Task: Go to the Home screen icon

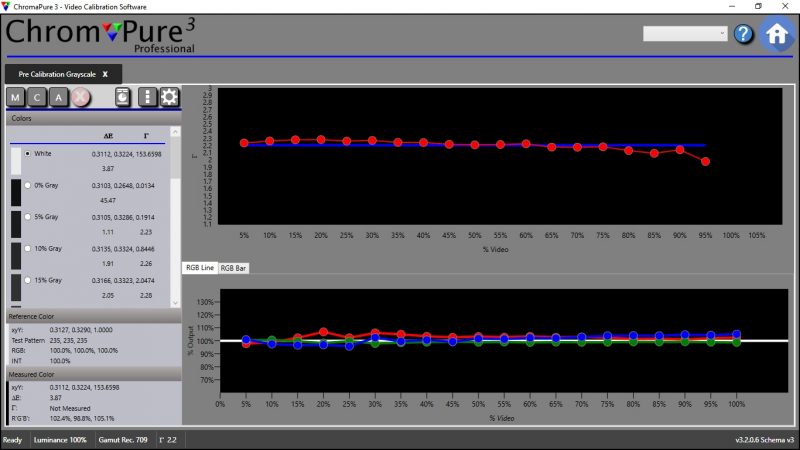Action: (777, 34)
